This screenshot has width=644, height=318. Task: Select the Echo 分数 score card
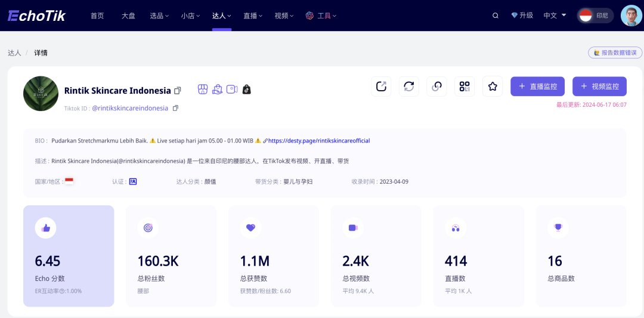(x=69, y=256)
